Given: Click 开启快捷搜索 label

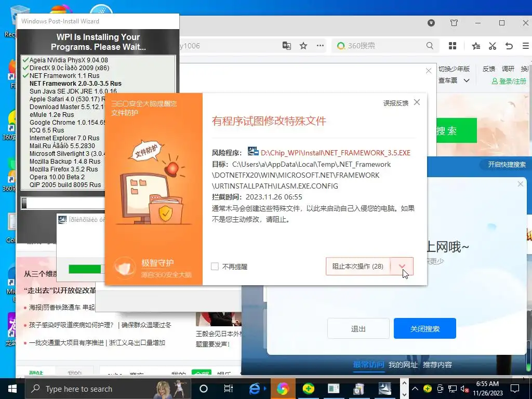Looking at the screenshot, I should click(x=507, y=165).
